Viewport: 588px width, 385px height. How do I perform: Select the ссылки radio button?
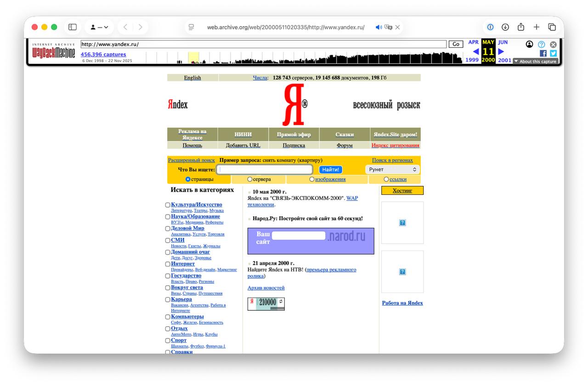386,180
